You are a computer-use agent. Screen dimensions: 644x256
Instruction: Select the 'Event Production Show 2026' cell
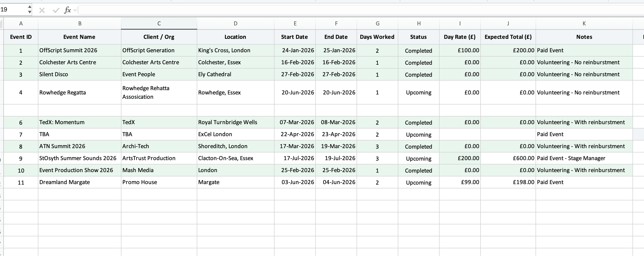click(x=80, y=170)
